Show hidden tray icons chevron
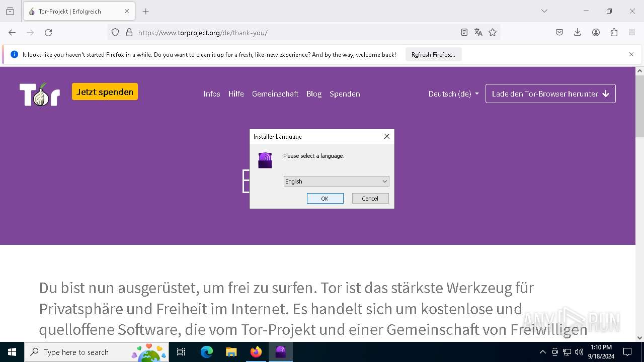 click(x=542, y=352)
